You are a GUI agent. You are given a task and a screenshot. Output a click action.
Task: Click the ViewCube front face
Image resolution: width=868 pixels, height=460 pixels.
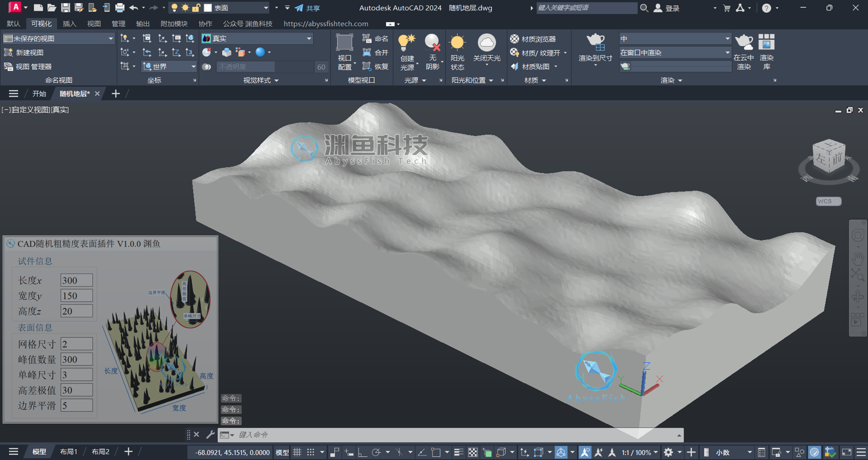[837, 160]
